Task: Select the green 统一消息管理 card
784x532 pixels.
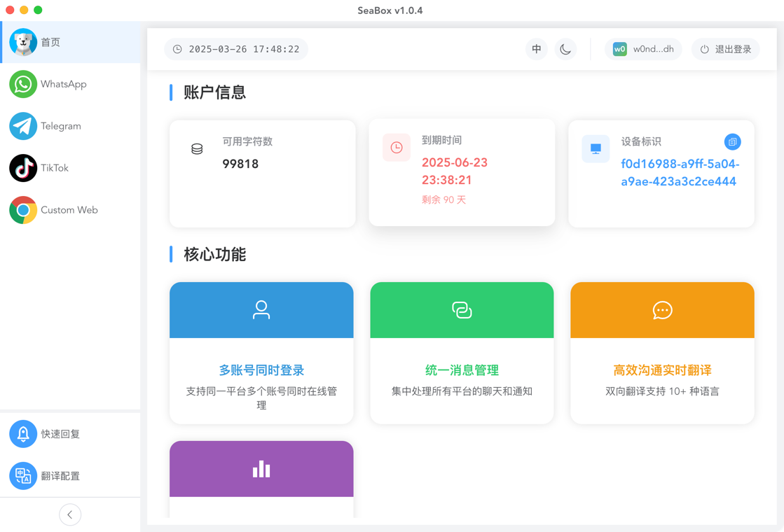Action: point(462,353)
